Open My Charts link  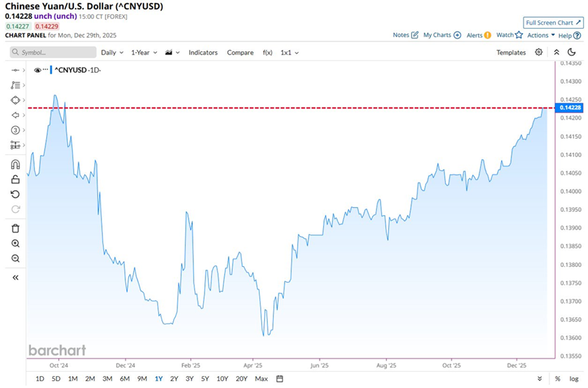pos(437,35)
